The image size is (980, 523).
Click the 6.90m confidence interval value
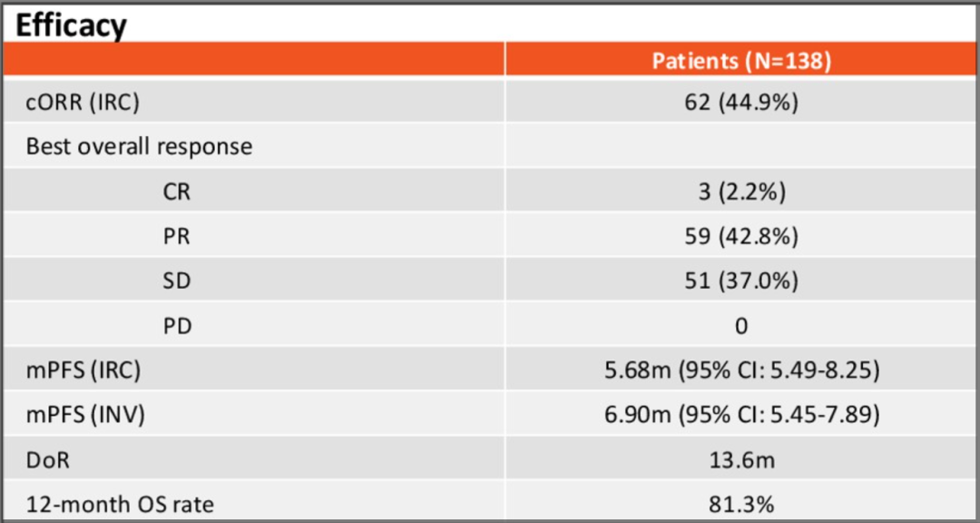pos(741,415)
